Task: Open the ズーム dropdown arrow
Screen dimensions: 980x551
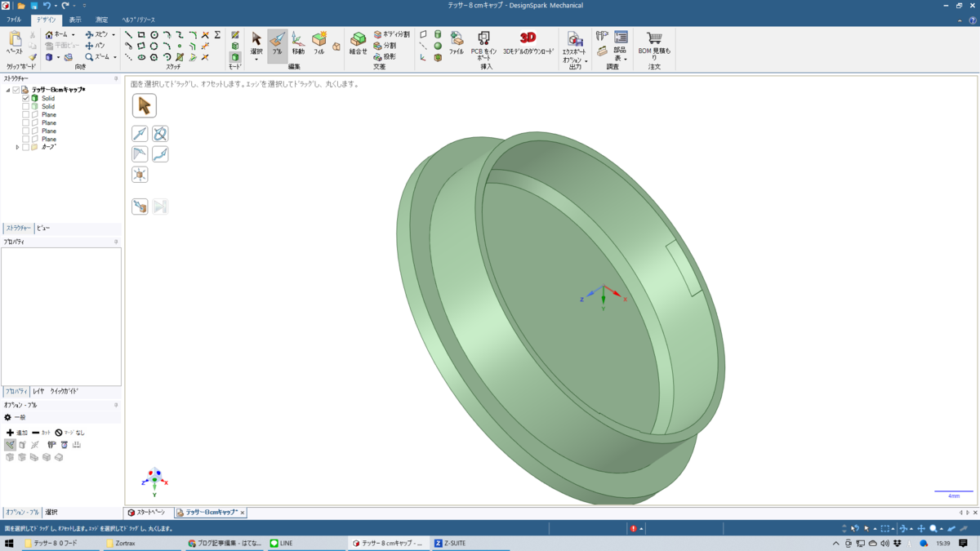Action: click(x=115, y=57)
